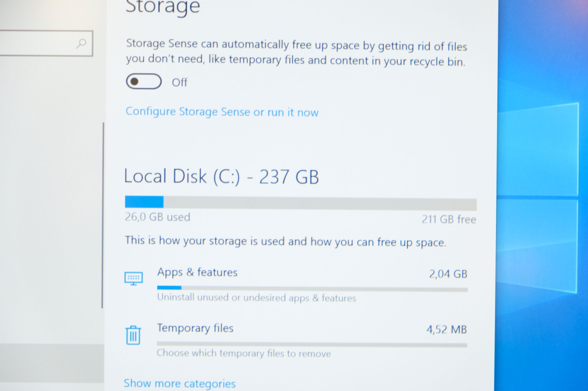
Task: Open the Apps & features storage category
Action: tap(296, 284)
